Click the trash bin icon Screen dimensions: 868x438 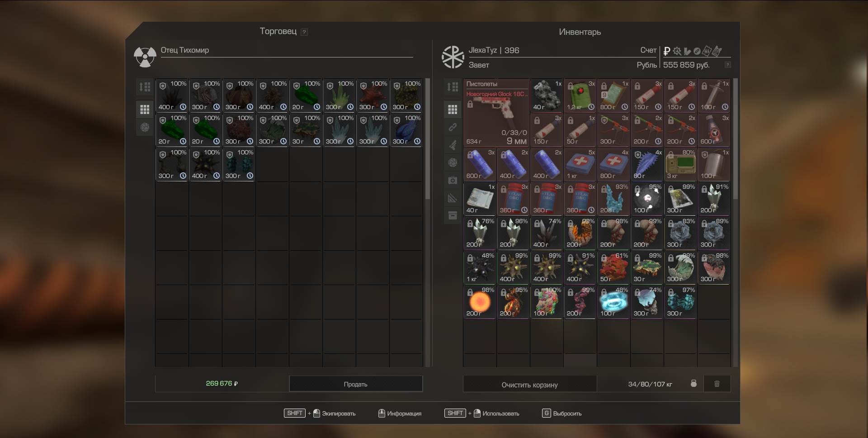[x=717, y=384]
